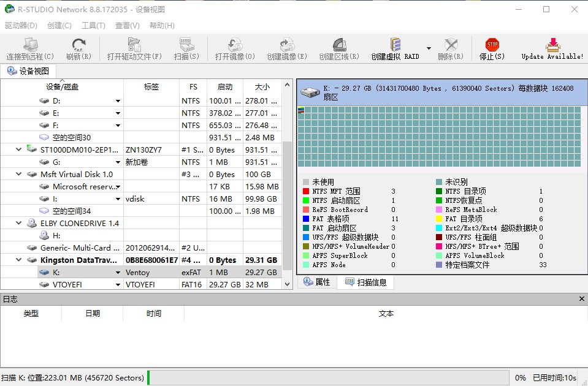Open the dropdown arrow beside 创建虚拟 RAID
The width and height of the screenshot is (588, 386).
pos(429,48)
